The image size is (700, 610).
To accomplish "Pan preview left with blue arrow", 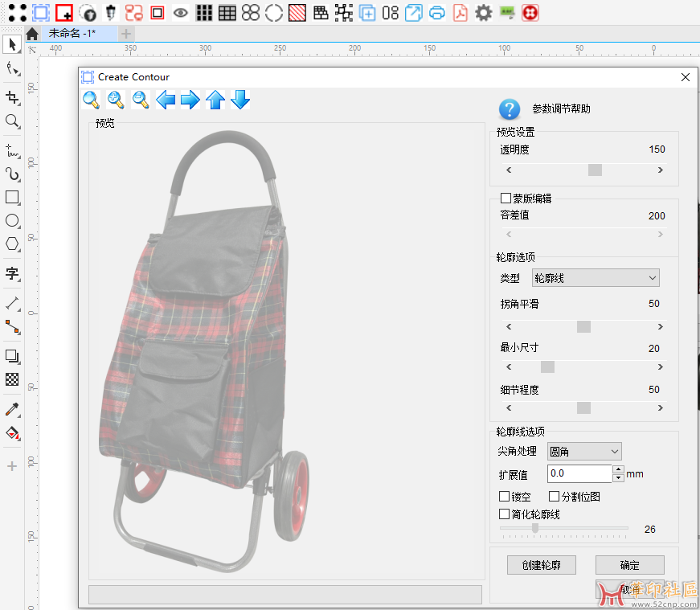I will click(x=166, y=100).
